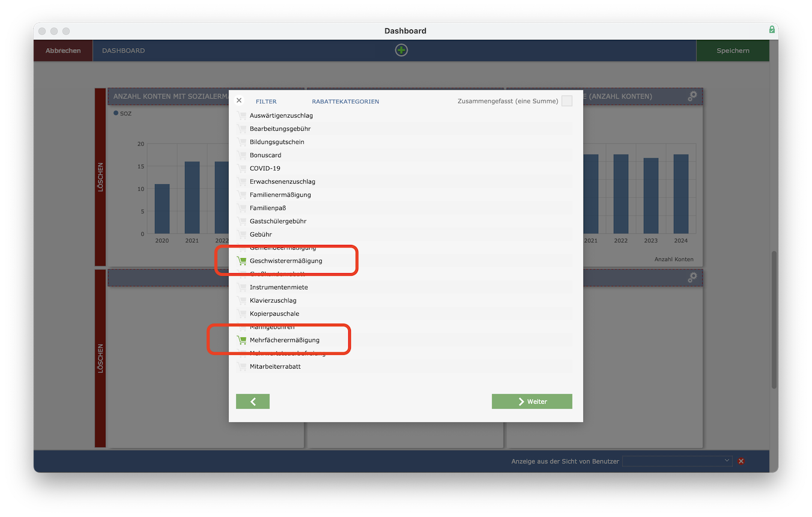Toggle cart icon for Erwachsenenzuschlag
This screenshot has width=812, height=517.
click(x=241, y=181)
